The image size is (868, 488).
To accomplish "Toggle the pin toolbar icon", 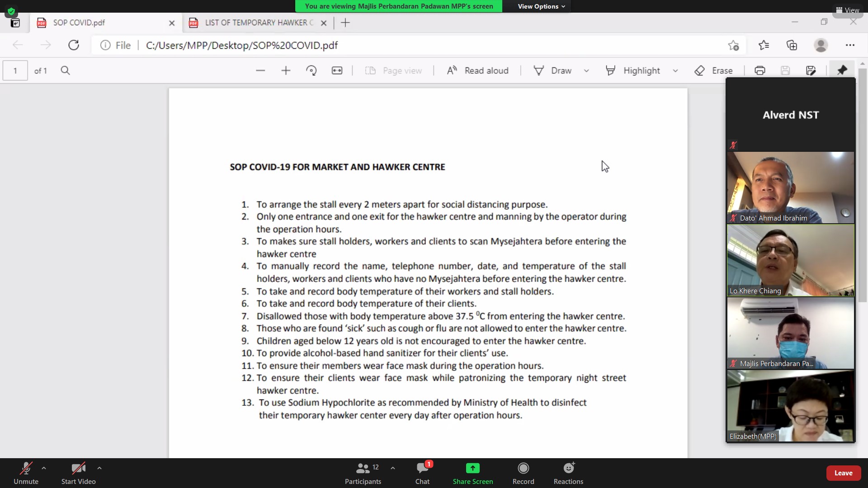I will 842,70.
